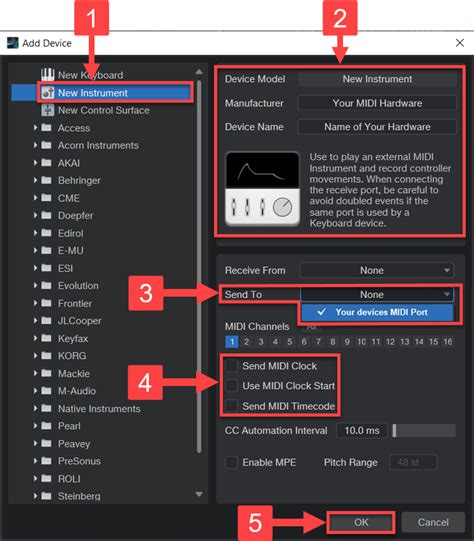
Task: Click the Access folder icon
Action: (x=46, y=128)
